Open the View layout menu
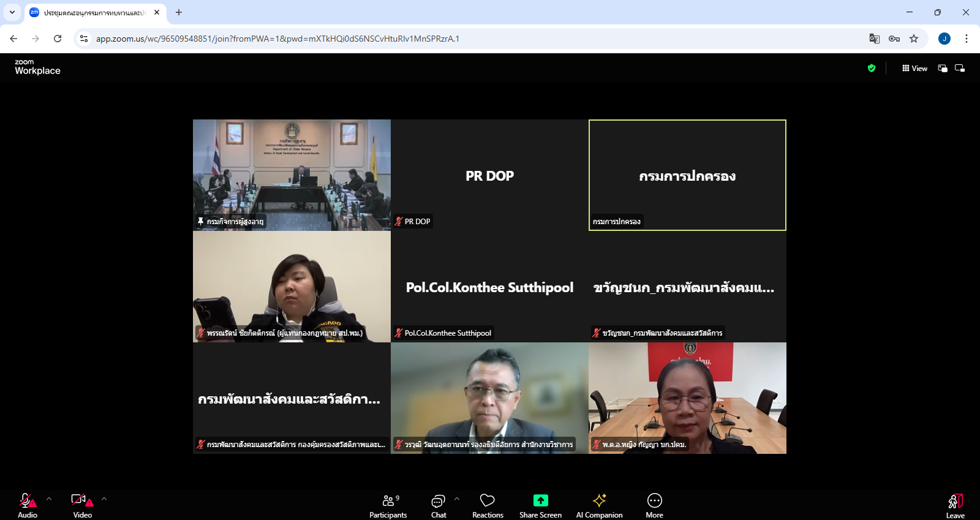The height and width of the screenshot is (520, 980). click(914, 69)
